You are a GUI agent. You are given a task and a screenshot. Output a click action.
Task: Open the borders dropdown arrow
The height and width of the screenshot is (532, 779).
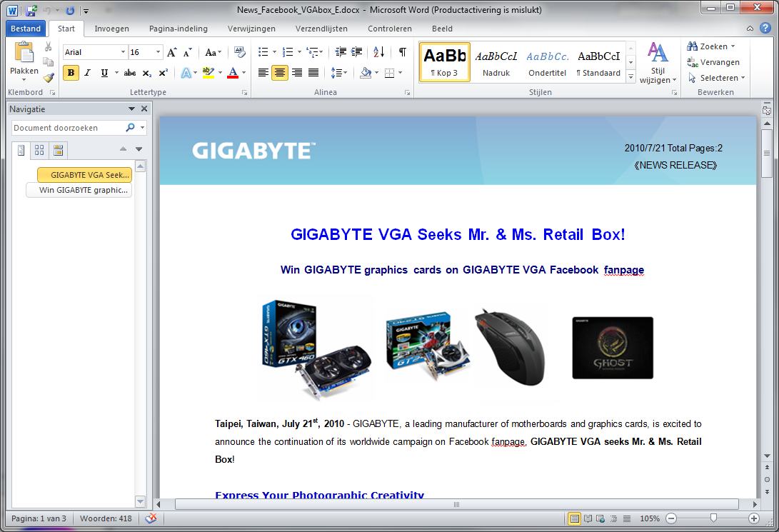401,73
